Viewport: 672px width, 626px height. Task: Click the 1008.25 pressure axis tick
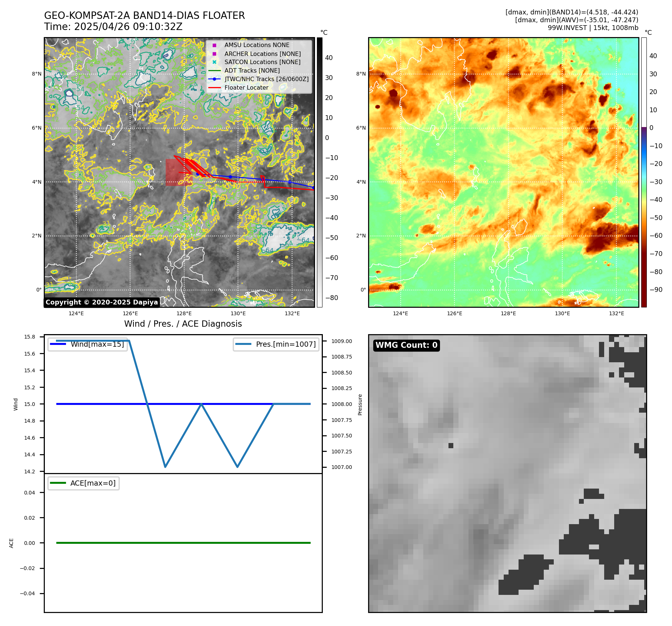(342, 389)
